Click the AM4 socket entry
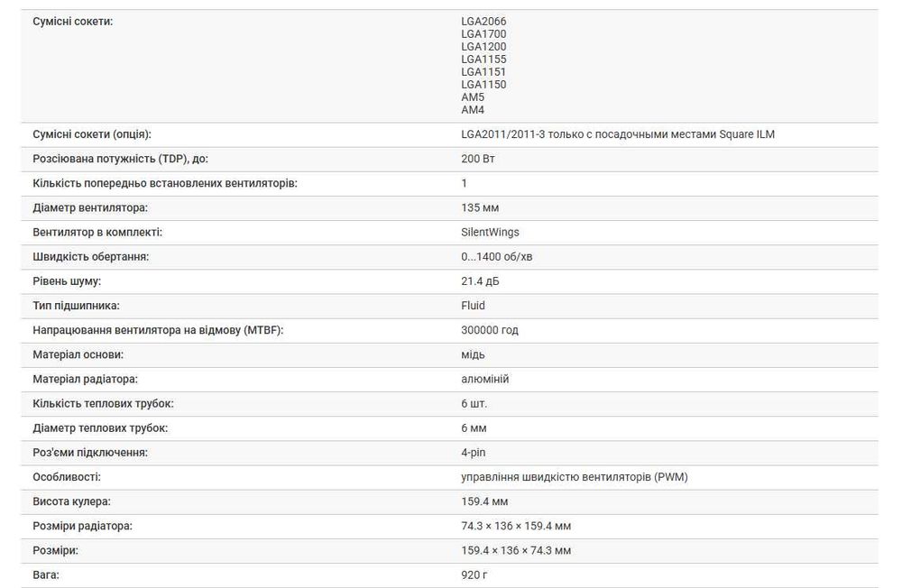 [x=473, y=110]
